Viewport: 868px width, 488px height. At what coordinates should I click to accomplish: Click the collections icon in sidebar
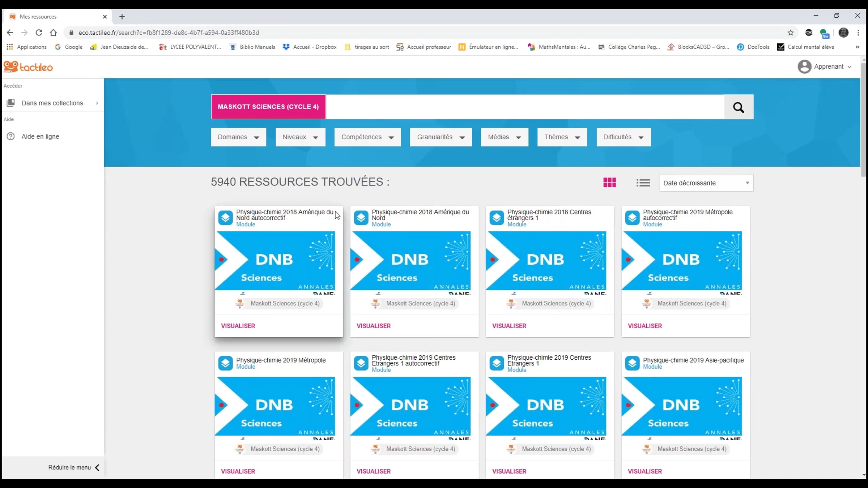[x=11, y=103]
